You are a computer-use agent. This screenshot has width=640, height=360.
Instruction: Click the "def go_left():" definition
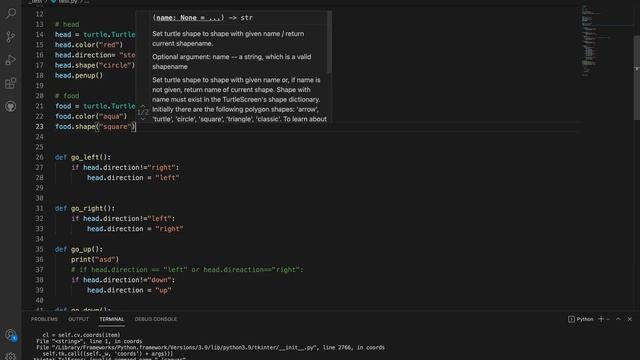tap(83, 157)
